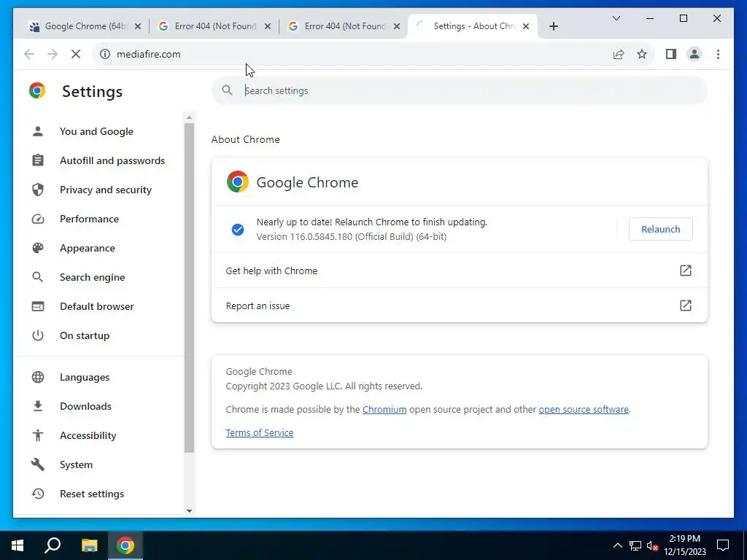Select the Privacy and security shield icon
The width and height of the screenshot is (747, 560).
[38, 190]
